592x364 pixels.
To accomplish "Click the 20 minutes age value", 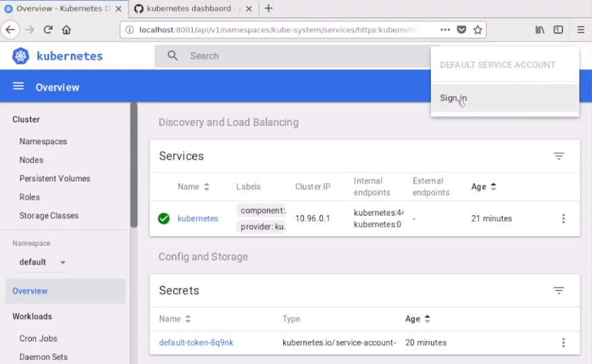I will point(426,342).
